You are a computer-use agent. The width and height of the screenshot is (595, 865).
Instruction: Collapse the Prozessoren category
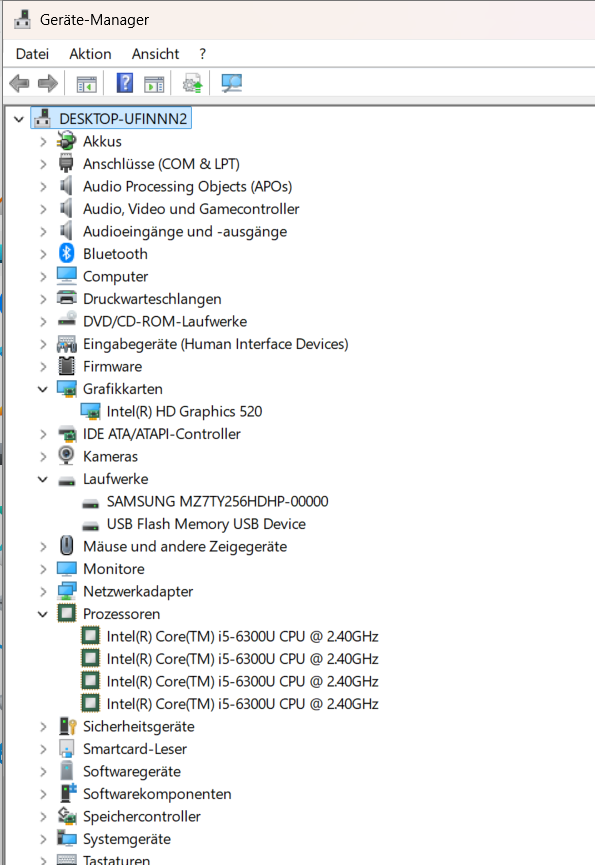point(43,614)
